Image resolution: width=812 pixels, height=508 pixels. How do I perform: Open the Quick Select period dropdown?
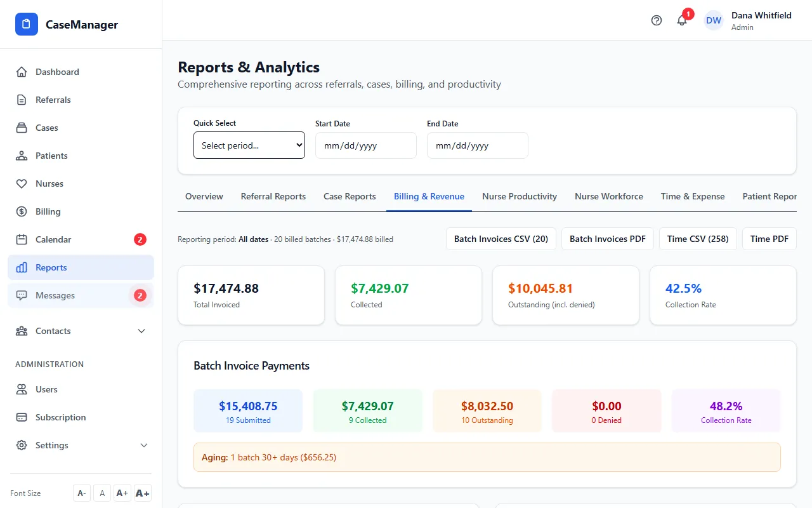[x=249, y=145]
